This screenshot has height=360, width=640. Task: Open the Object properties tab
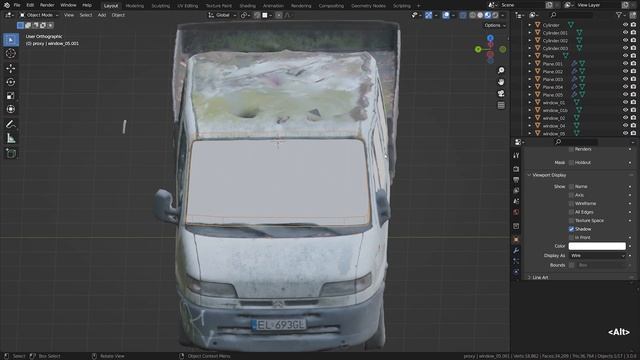point(516,239)
